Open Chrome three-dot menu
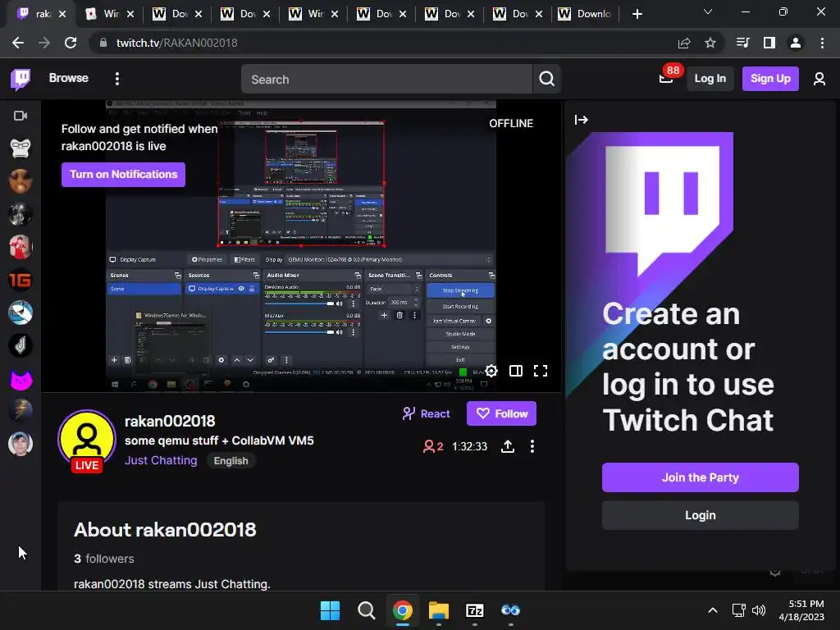 click(x=822, y=43)
